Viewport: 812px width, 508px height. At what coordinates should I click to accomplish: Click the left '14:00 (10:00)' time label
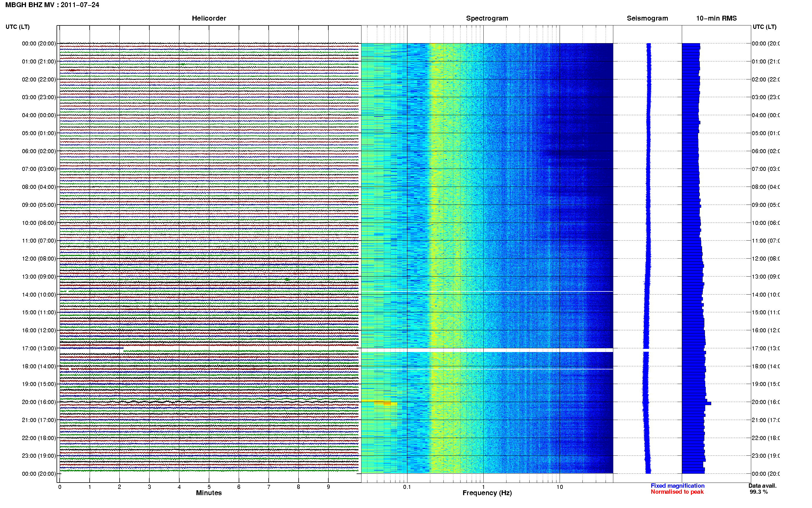[x=39, y=295]
